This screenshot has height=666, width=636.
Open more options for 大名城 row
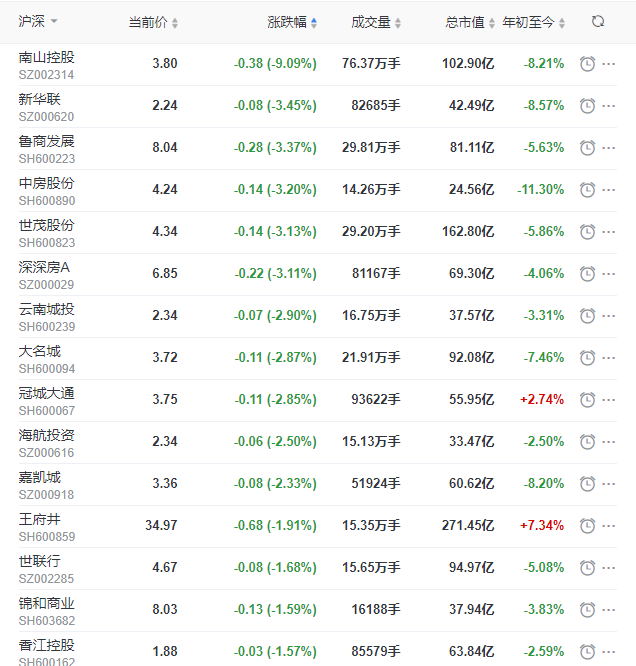(609, 358)
